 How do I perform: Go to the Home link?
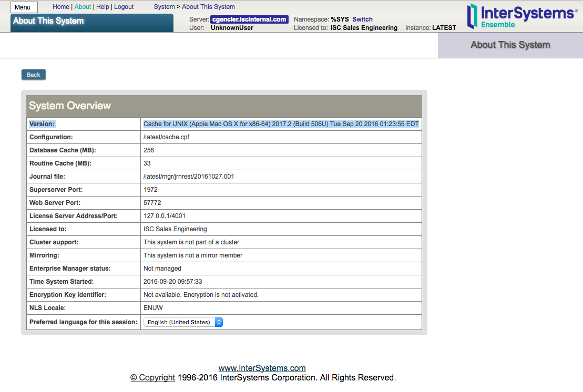pyautogui.click(x=61, y=7)
